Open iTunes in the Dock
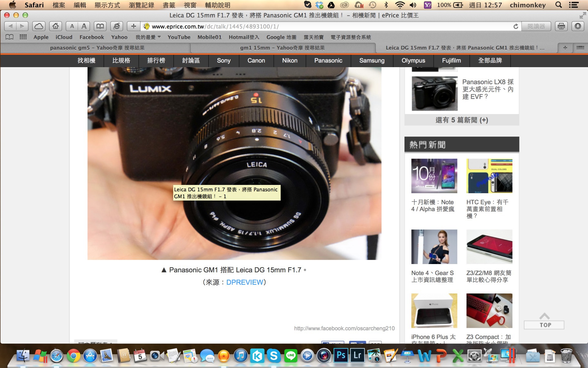This screenshot has height=368, width=588. (241, 356)
